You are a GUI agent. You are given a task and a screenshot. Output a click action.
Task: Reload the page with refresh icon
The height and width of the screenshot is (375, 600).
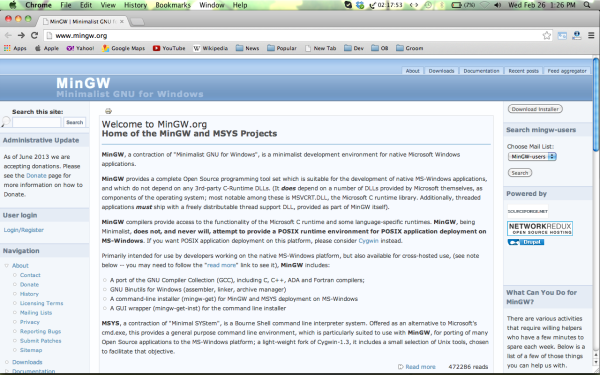coord(34,36)
